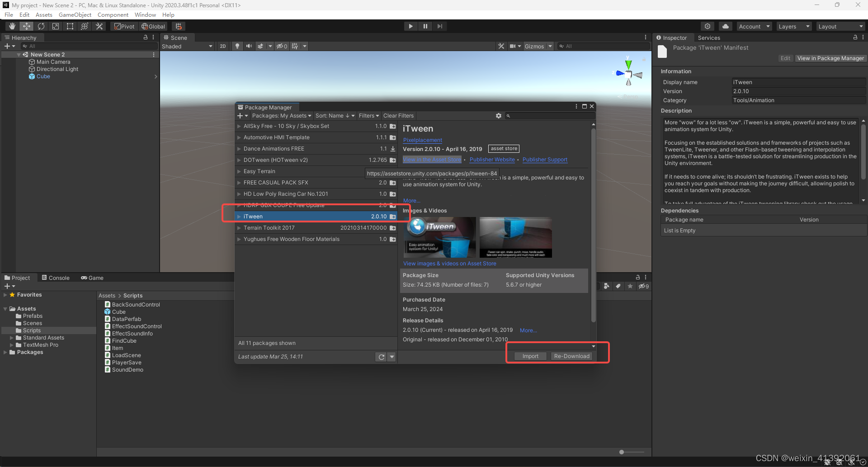Select the Transform tool
Viewport: 868px width, 467px height.
coord(85,26)
